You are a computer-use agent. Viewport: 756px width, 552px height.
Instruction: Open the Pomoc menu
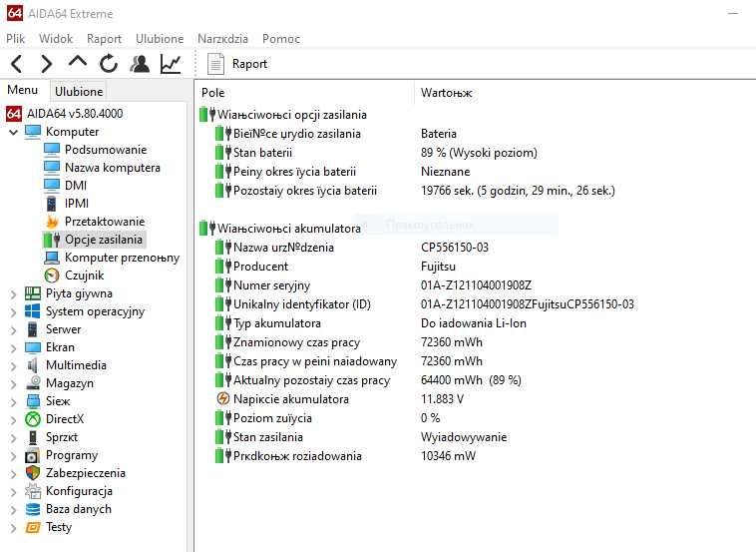point(281,39)
